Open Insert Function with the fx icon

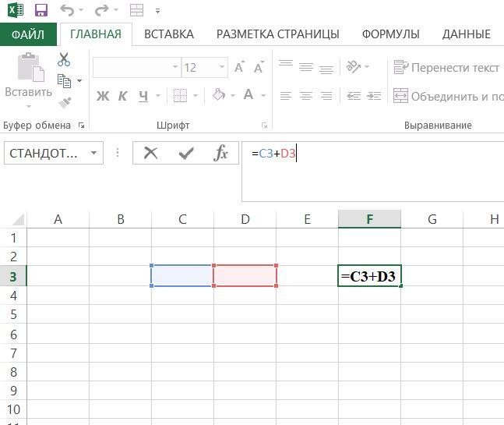221,153
